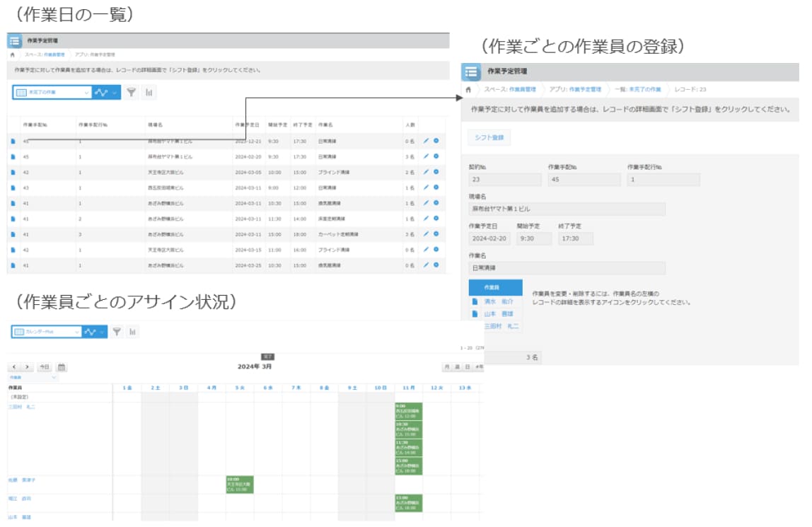Image resolution: width=812 pixels, height=527 pixels.
Task: Click 現場名 field in record detail
Action: tap(567, 209)
